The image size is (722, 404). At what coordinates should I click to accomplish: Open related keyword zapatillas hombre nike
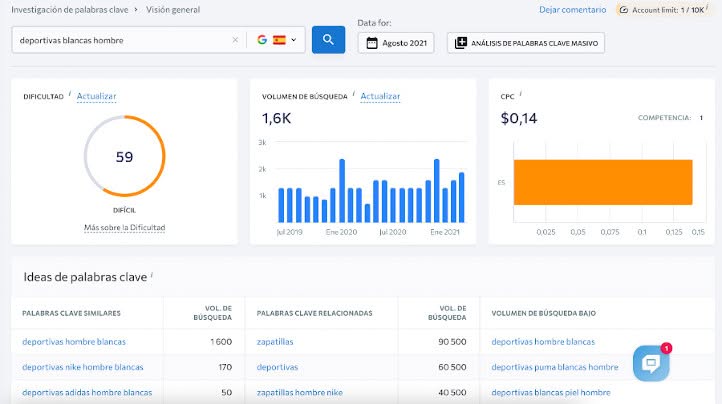(300, 392)
